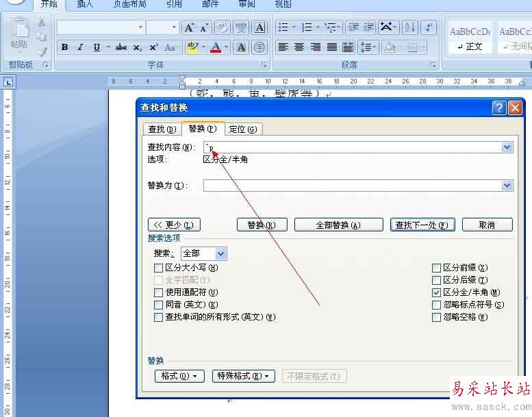Click Sort button in paragraph group

click(410, 27)
